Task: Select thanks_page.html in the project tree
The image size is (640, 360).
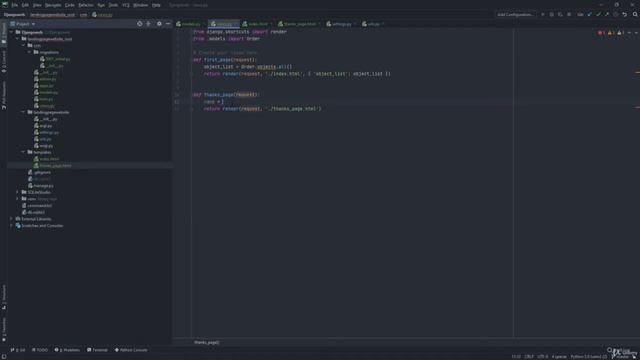Action: pyautogui.click(x=56, y=166)
